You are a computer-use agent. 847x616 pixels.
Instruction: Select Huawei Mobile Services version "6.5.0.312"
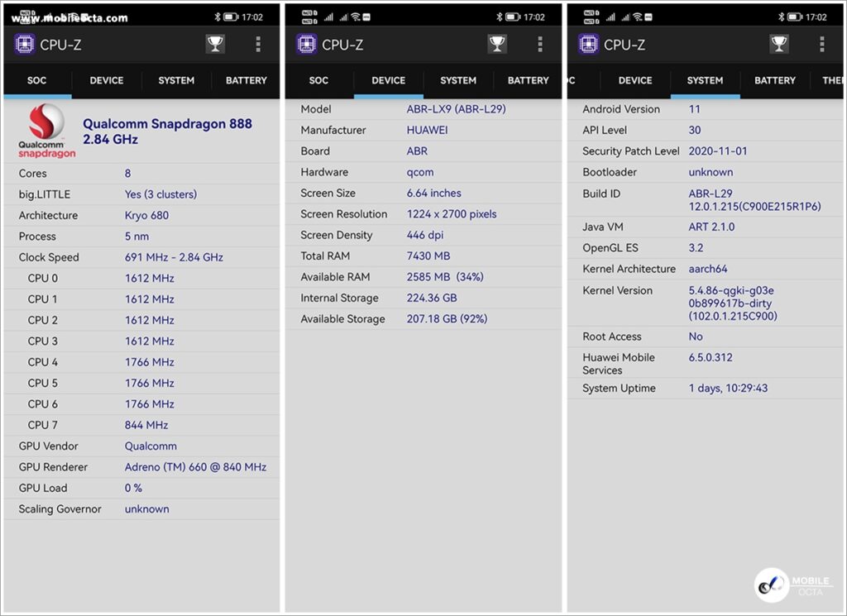711,357
